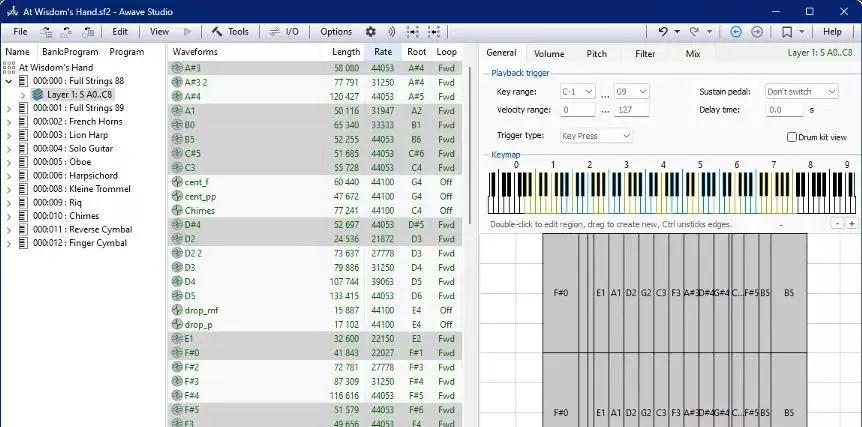Viewport: 862px width, 427px height.
Task: Click the plus zoom button under keyboard
Action: [x=852, y=224]
